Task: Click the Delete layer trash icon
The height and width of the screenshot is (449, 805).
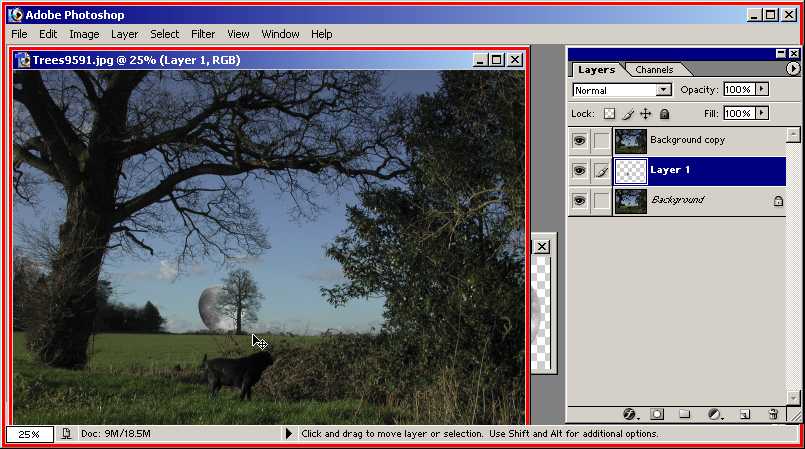Action: tap(772, 414)
